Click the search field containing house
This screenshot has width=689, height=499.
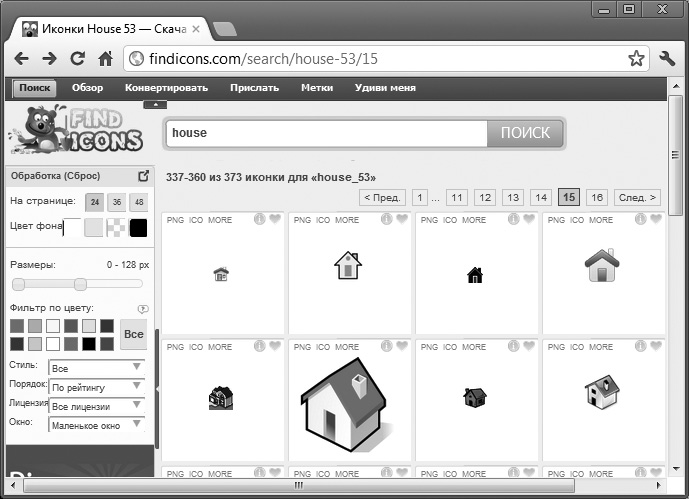point(326,133)
